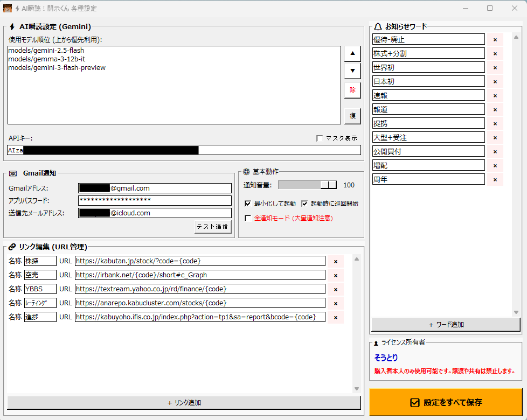The image size is (527, 420).
Task: Edit the 報道 word field
Action: (428, 109)
